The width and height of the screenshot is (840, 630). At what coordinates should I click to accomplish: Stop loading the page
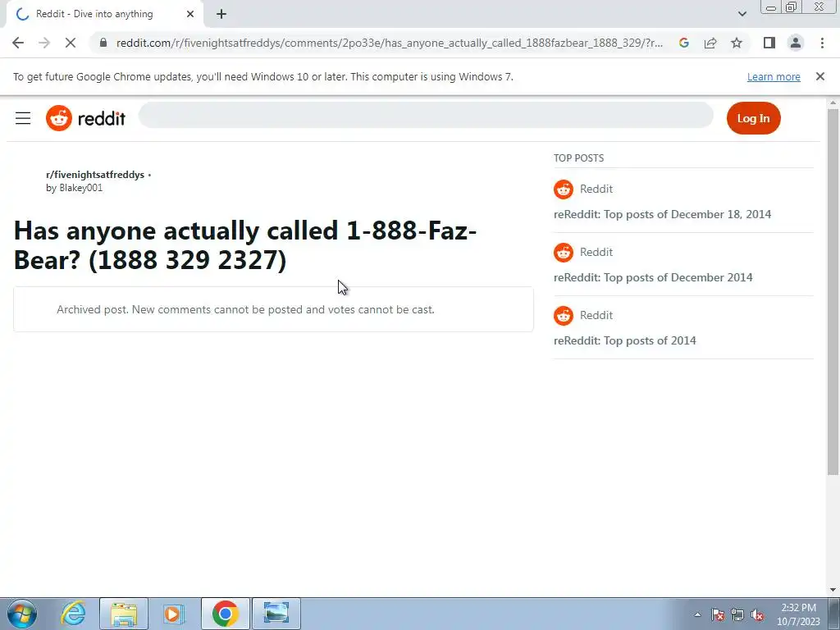coord(71,43)
